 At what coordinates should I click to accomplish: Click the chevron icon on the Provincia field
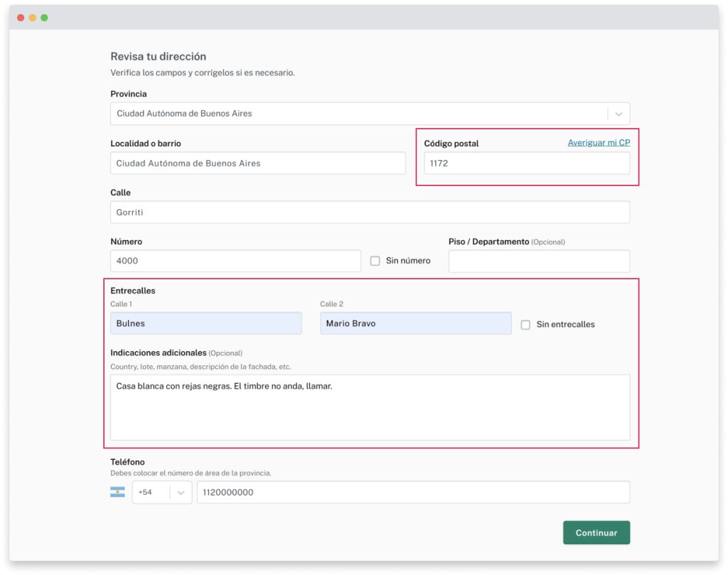pos(619,113)
